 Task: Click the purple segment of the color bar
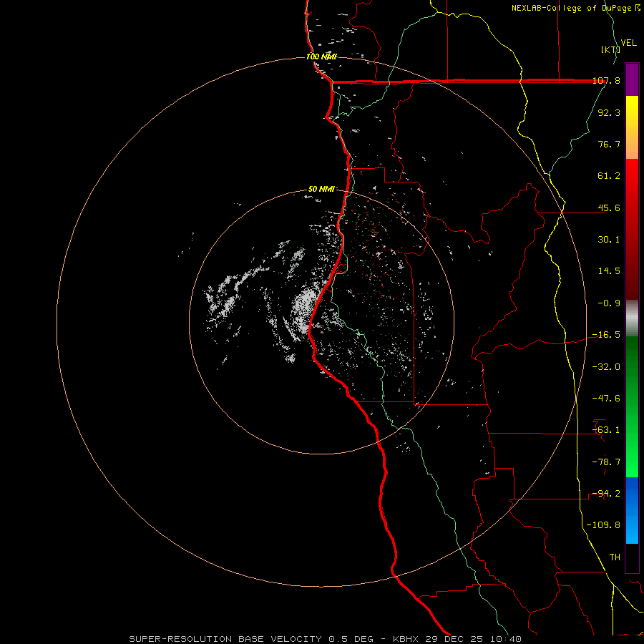pyautogui.click(x=632, y=79)
